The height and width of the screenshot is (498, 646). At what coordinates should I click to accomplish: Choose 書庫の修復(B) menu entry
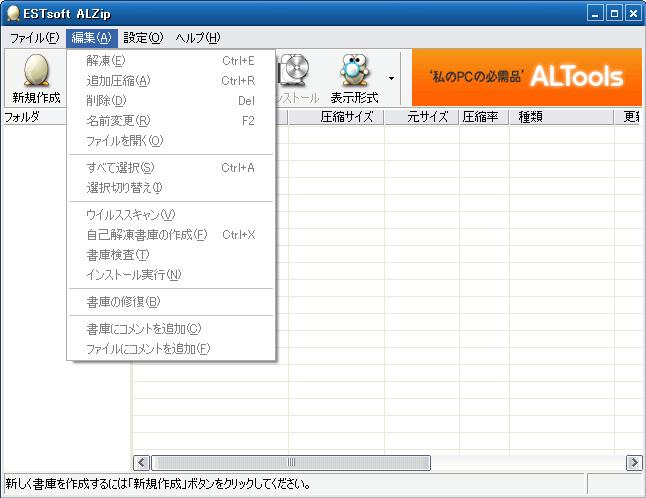(171, 302)
